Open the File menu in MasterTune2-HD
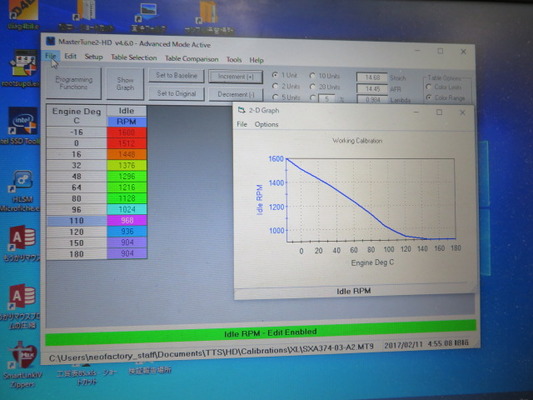Image resolution: width=533 pixels, height=400 pixels. tap(50, 56)
